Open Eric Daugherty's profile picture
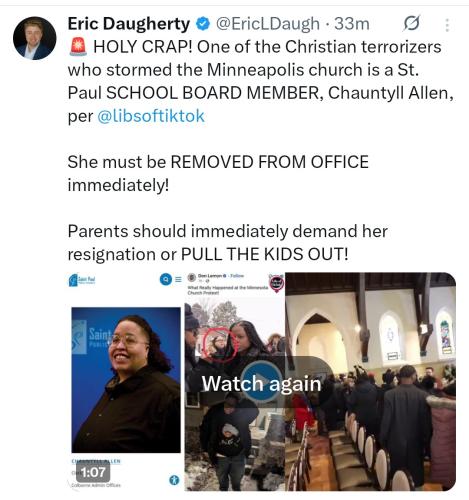Screen dimensions: 469x500 click(x=35, y=38)
